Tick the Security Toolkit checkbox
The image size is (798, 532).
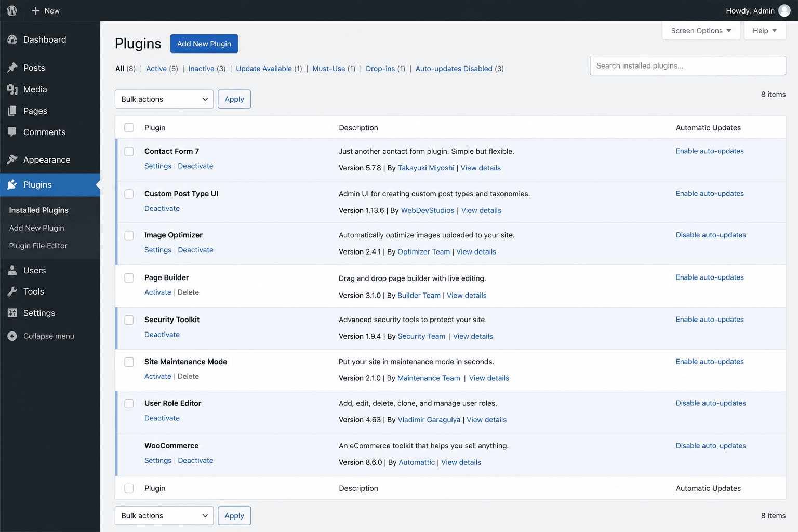coord(129,320)
